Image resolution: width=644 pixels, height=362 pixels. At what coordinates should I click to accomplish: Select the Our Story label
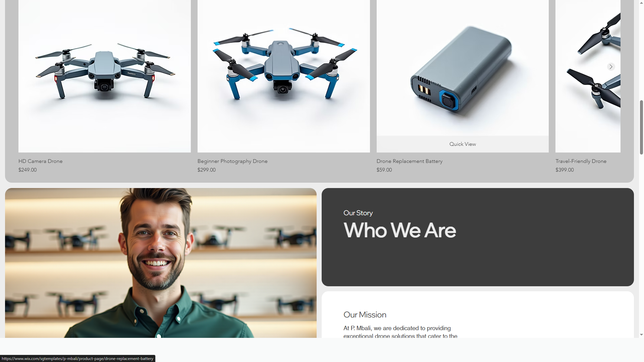click(x=358, y=213)
